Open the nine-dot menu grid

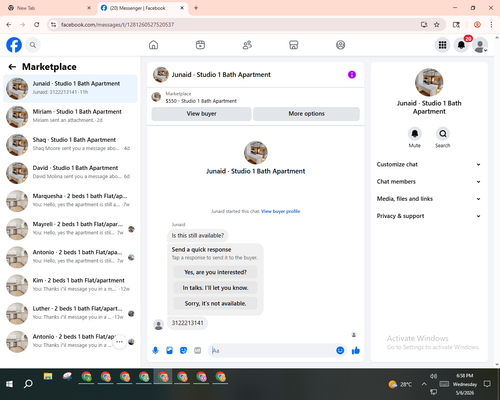pyautogui.click(x=442, y=45)
